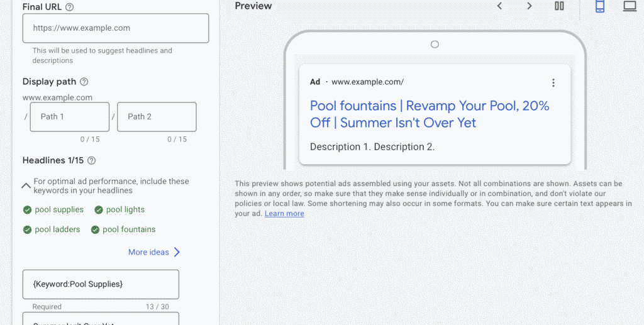The image size is (644, 325).
Task: Pause the ad preview rotation
Action: tap(559, 6)
